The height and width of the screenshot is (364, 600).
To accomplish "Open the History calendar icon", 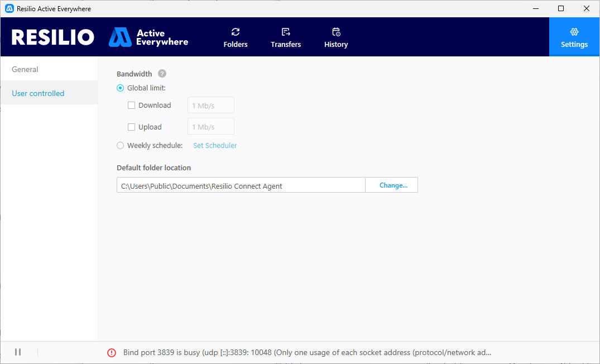I will 336,32.
